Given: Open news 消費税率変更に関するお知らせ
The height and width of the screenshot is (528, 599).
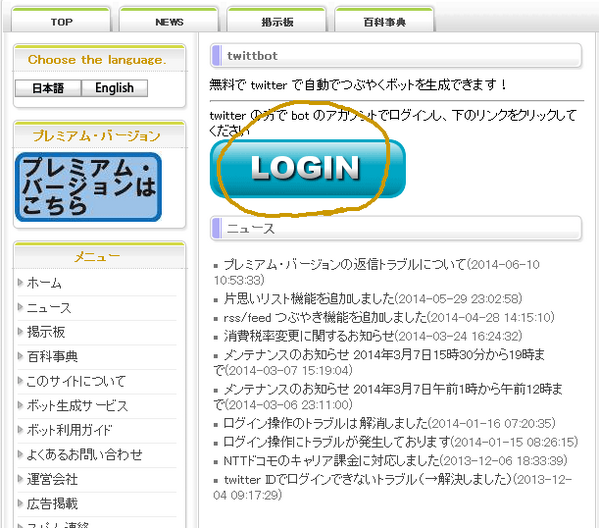Looking at the screenshot, I should pyautogui.click(x=309, y=336).
